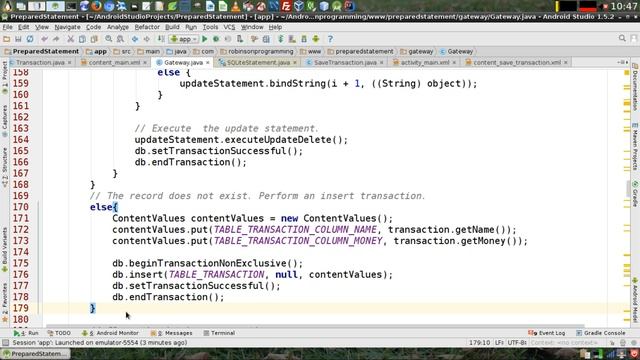Switch to the SQLiteStatement.java tab
Viewport: 640px width, 360px height.
pos(258,62)
